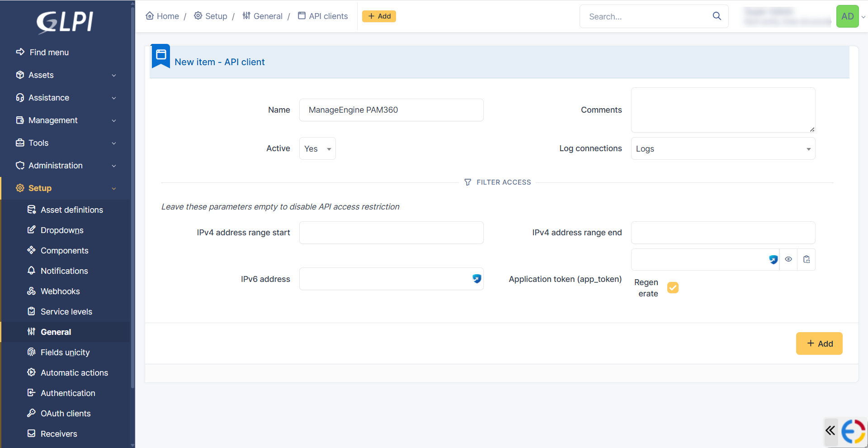The image size is (868, 448).
Task: Open Service levels page
Action: tap(66, 311)
